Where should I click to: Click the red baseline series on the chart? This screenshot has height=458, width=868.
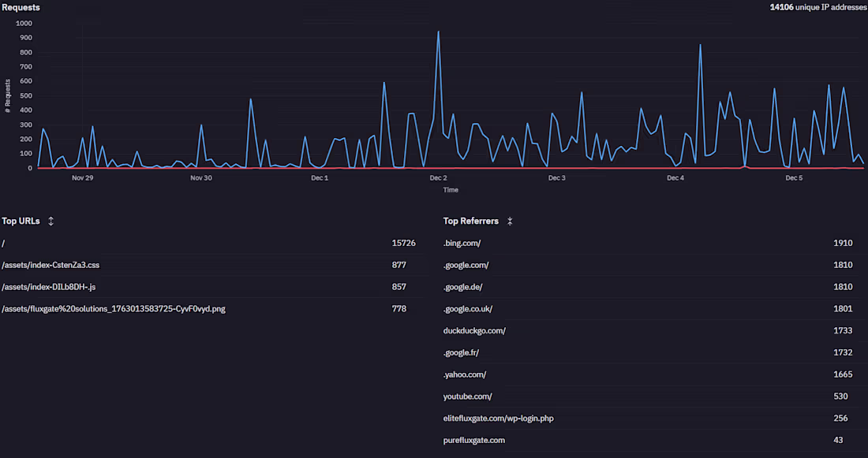(x=316, y=167)
